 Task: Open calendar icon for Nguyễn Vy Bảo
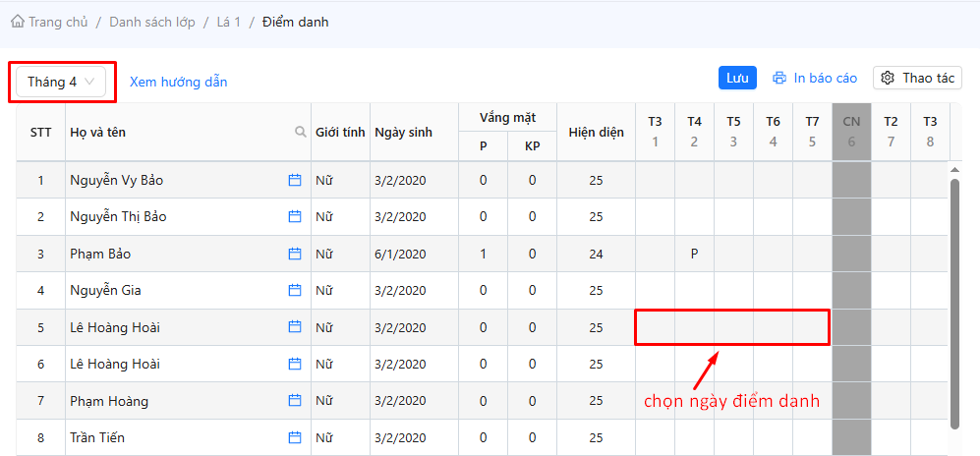click(294, 180)
